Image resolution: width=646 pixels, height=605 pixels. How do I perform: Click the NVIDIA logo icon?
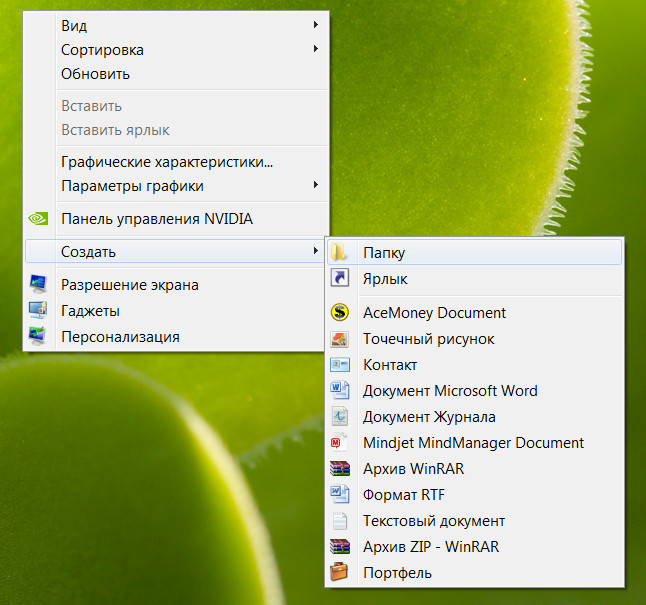pyautogui.click(x=38, y=218)
